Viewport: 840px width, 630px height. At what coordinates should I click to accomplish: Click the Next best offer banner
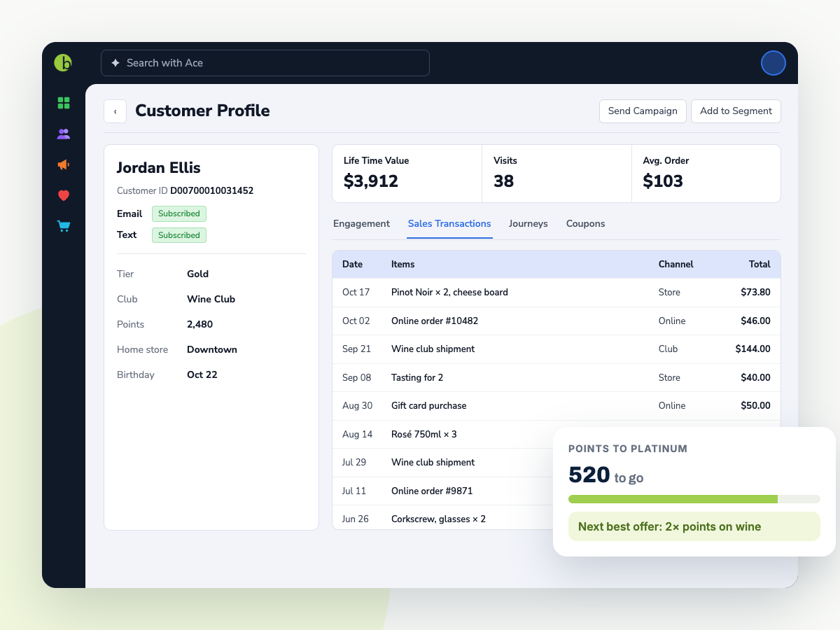coord(694,526)
